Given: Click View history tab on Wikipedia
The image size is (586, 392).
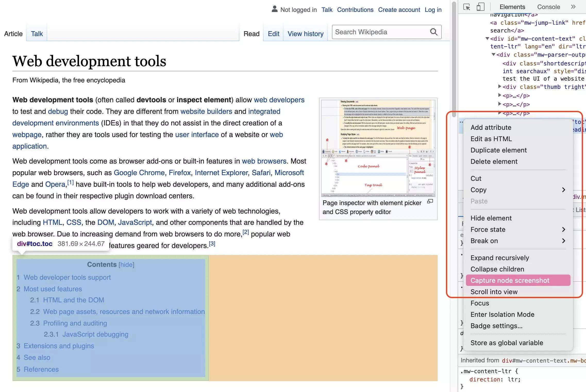Looking at the screenshot, I should click(x=305, y=34).
